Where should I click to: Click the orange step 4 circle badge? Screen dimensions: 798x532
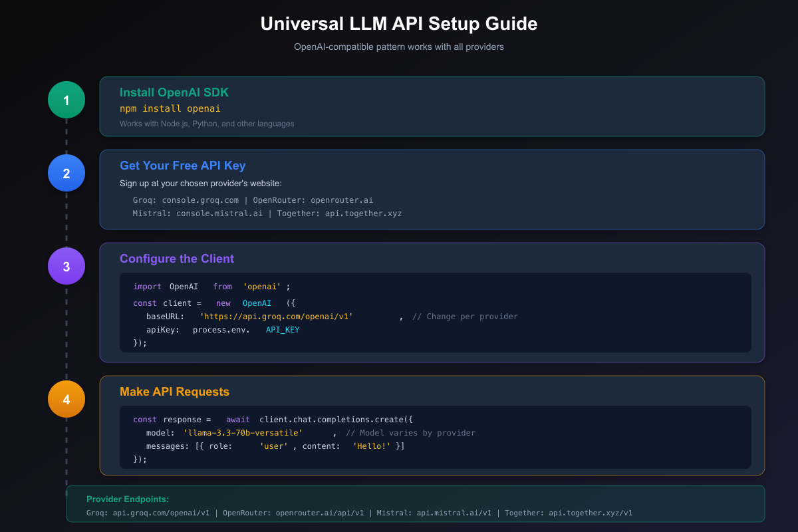tap(66, 398)
